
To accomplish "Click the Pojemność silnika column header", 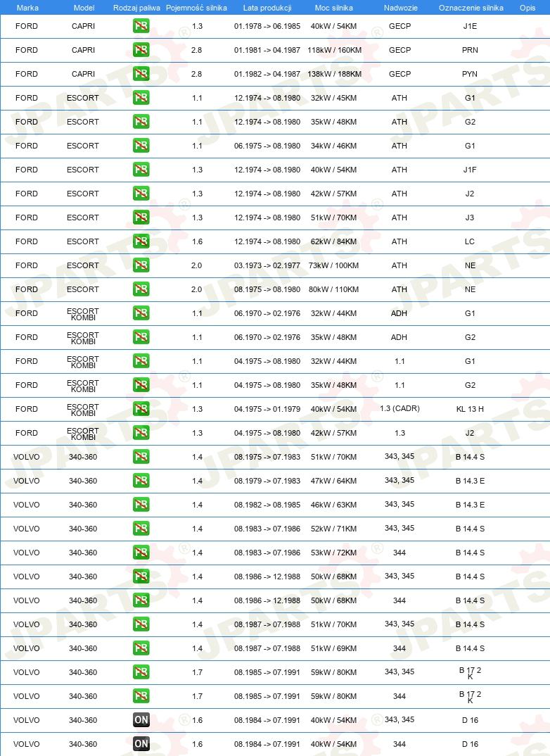I will [196, 8].
